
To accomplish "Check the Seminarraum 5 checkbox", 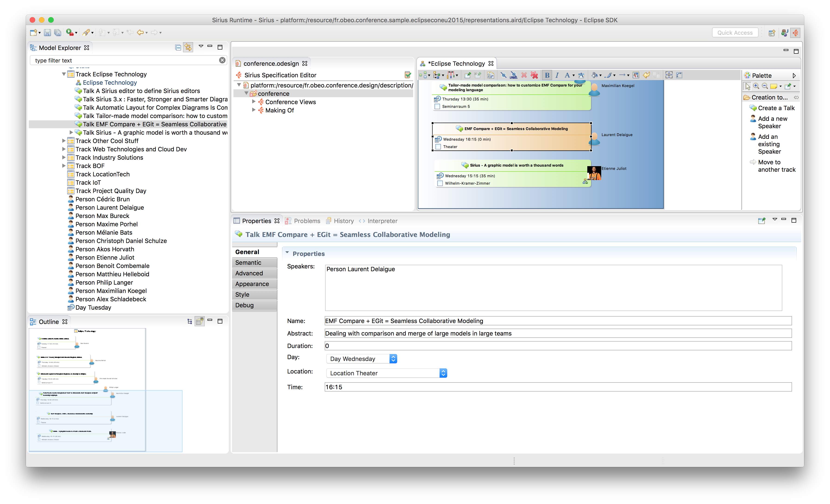I will [437, 106].
